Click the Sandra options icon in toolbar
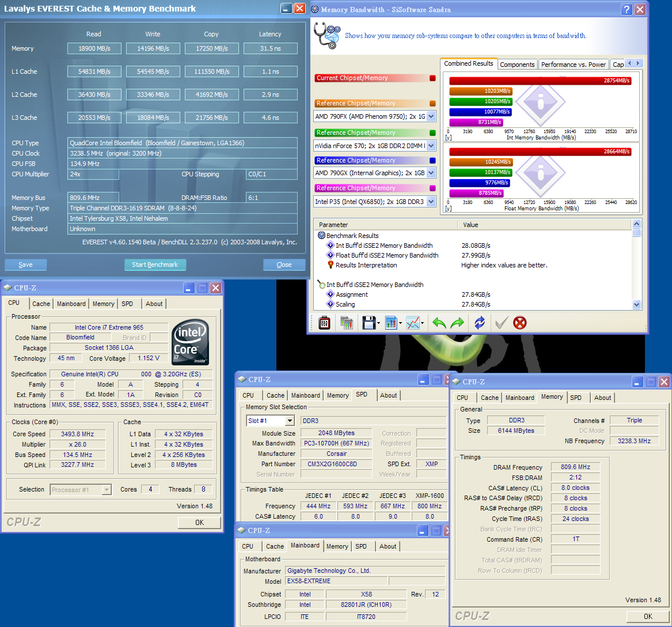Screen dimensions: 672x627 pyautogui.click(x=324, y=323)
